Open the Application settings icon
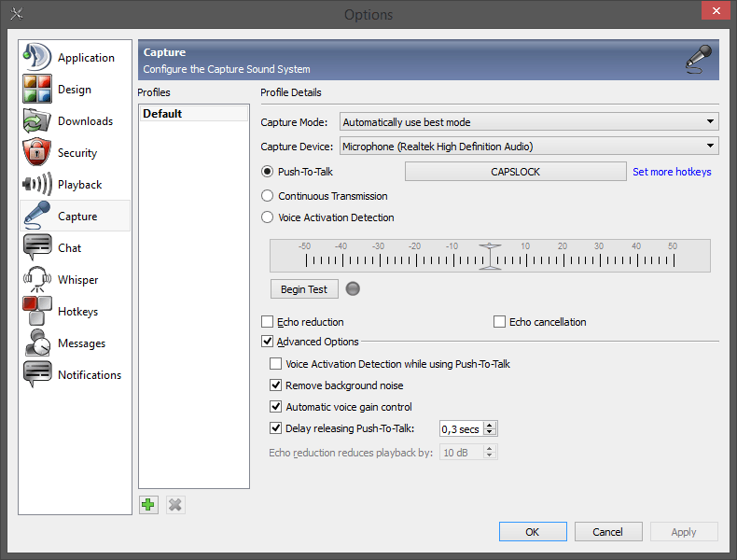 pyautogui.click(x=37, y=57)
